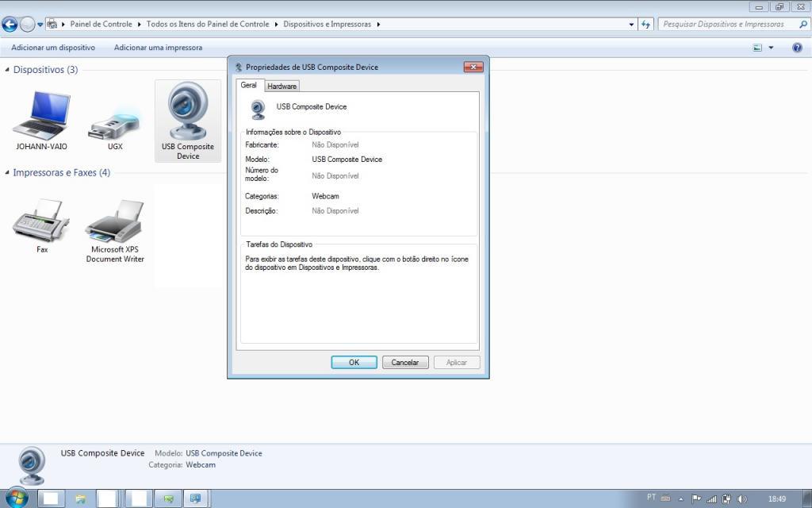The width and height of the screenshot is (812, 508).
Task: Click the PT language indicator
Action: click(652, 497)
